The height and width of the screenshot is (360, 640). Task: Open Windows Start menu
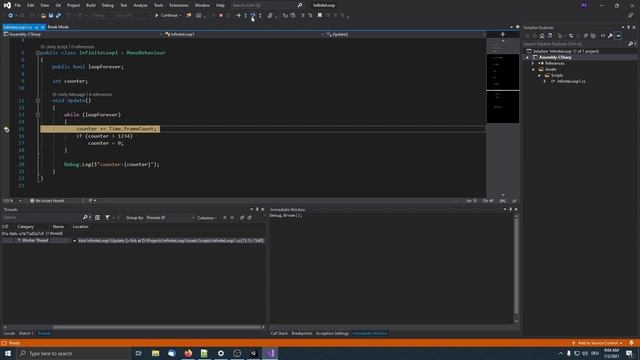click(8, 353)
